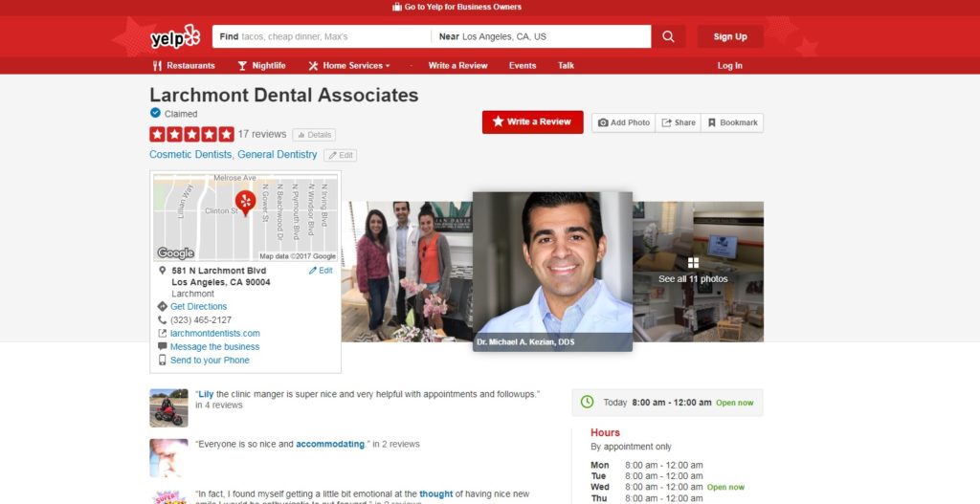Click the green clock hours icon
980x504 pixels.
point(587,403)
